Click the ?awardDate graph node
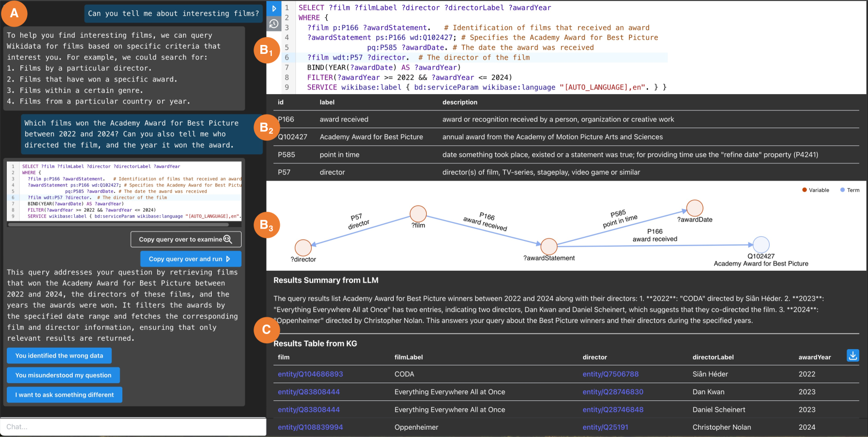Screen dimensions: 868x437 694,208
